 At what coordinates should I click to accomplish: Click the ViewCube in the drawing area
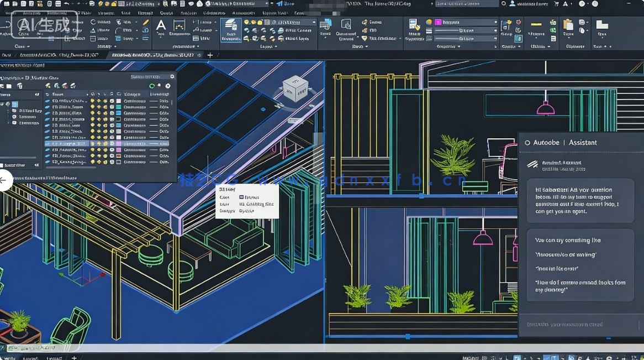(x=297, y=88)
